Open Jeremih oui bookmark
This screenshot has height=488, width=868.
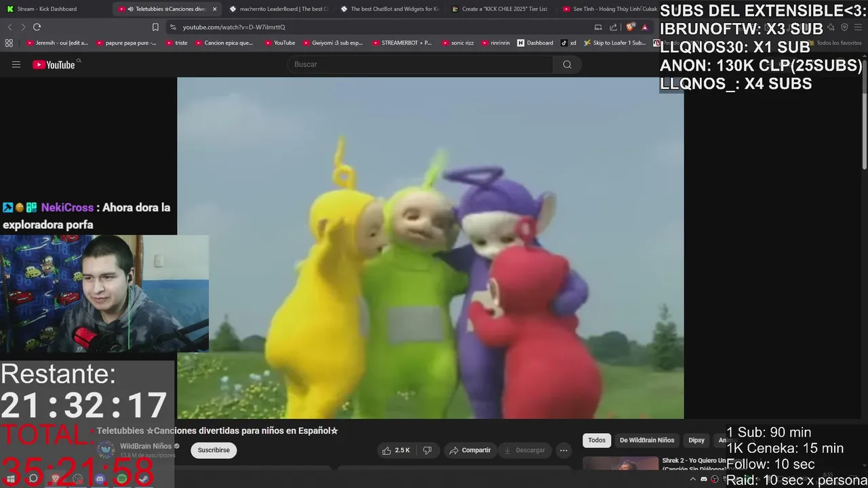click(x=58, y=43)
